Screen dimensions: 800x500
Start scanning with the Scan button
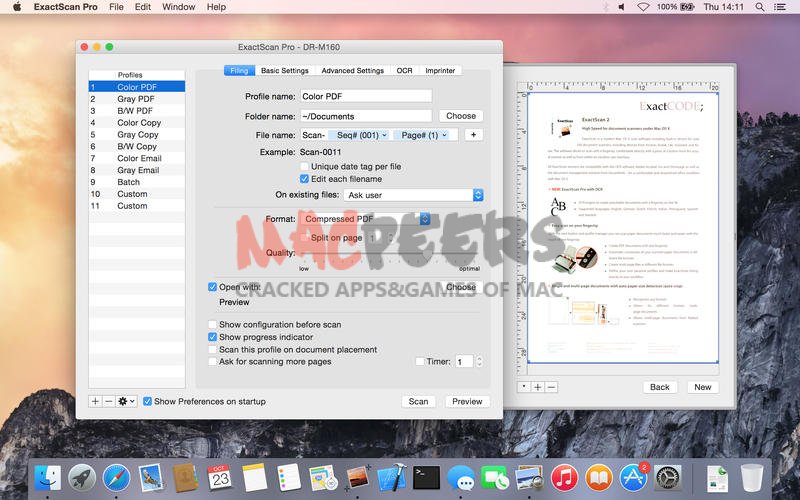[x=418, y=402]
